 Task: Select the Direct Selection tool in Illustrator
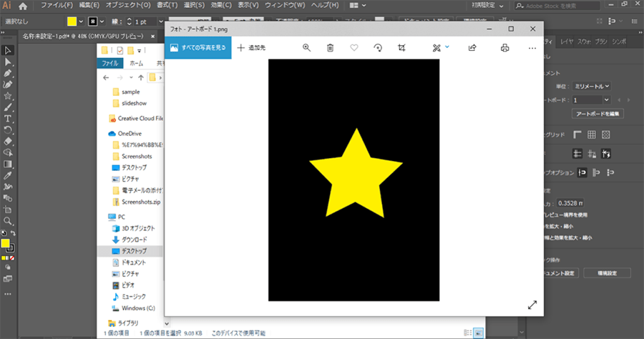pyautogui.click(x=8, y=62)
